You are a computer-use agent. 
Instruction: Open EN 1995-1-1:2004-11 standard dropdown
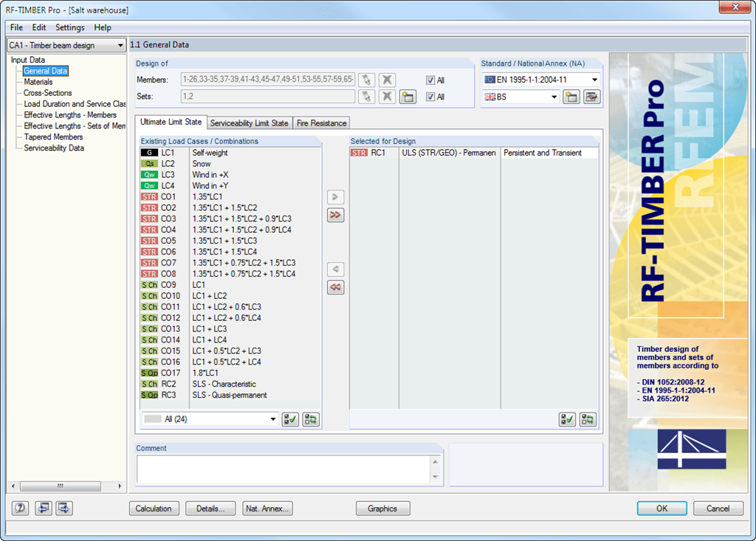[x=541, y=80]
